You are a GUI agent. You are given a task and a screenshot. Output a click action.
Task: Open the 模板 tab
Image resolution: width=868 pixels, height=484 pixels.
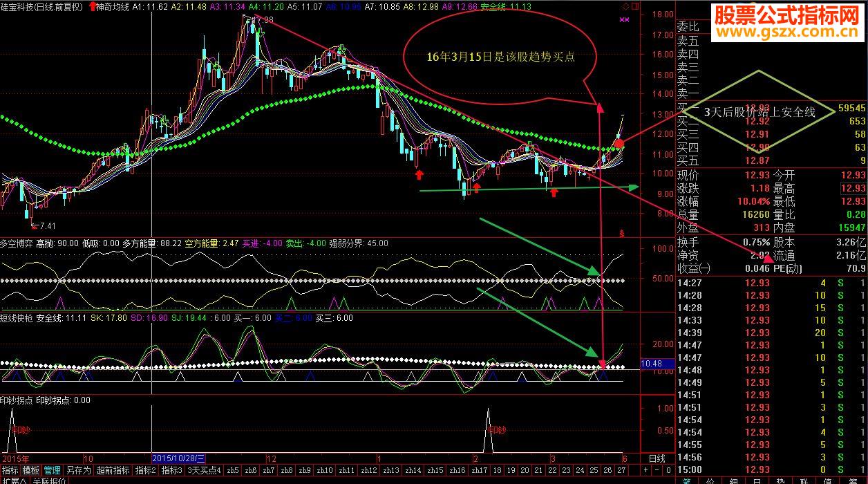click(x=31, y=470)
